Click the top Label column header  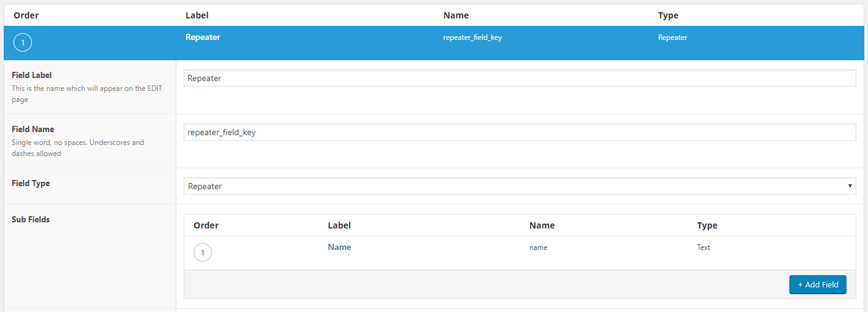(x=197, y=15)
